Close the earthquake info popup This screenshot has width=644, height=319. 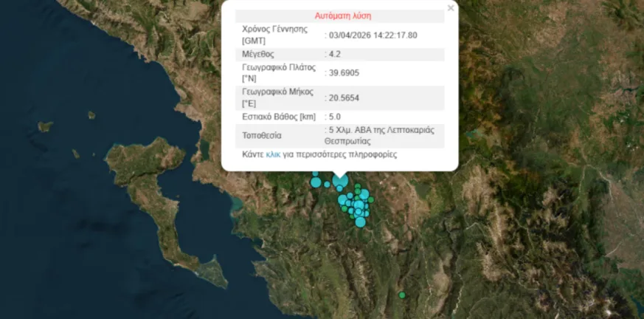pos(451,8)
